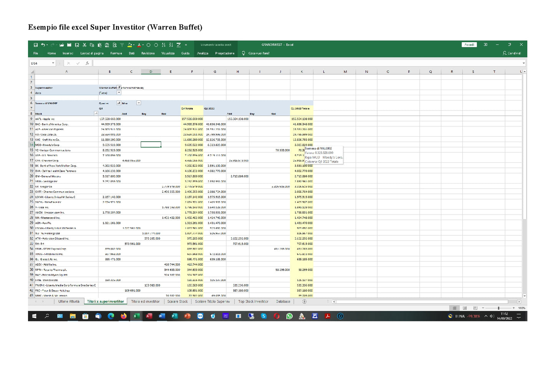Click the Insert function fx icon
Screen dimensions: 555x392
(87, 63)
